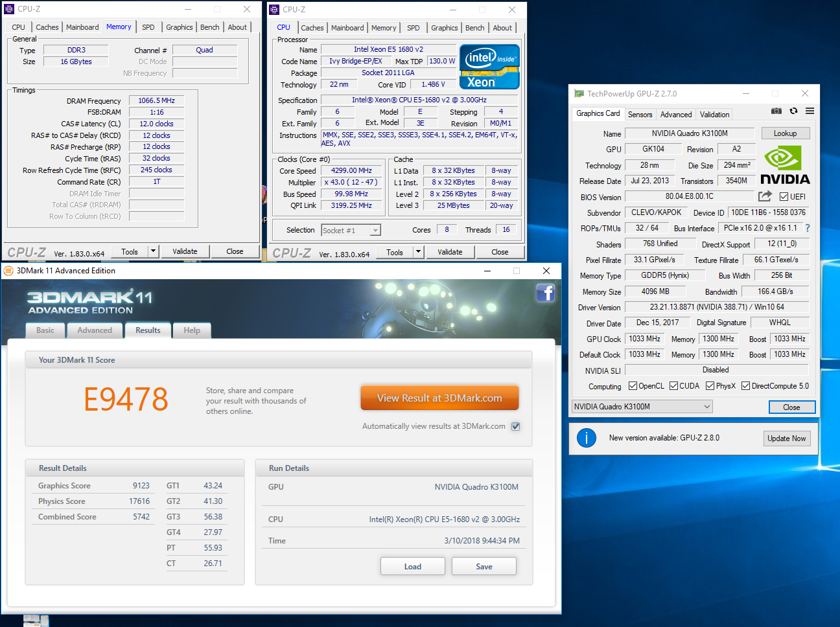
Task: Click Facebook icon in 3DMark 11
Action: point(546,293)
